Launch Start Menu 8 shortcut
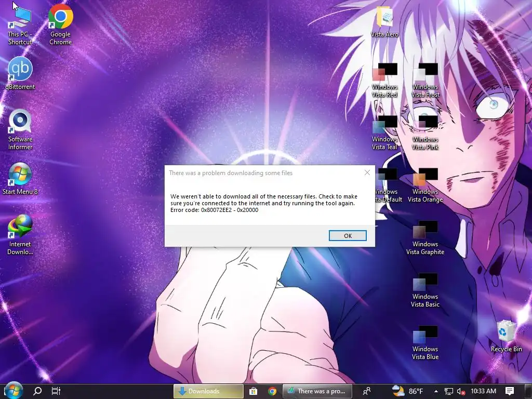This screenshot has width=532, height=399. tap(20, 179)
